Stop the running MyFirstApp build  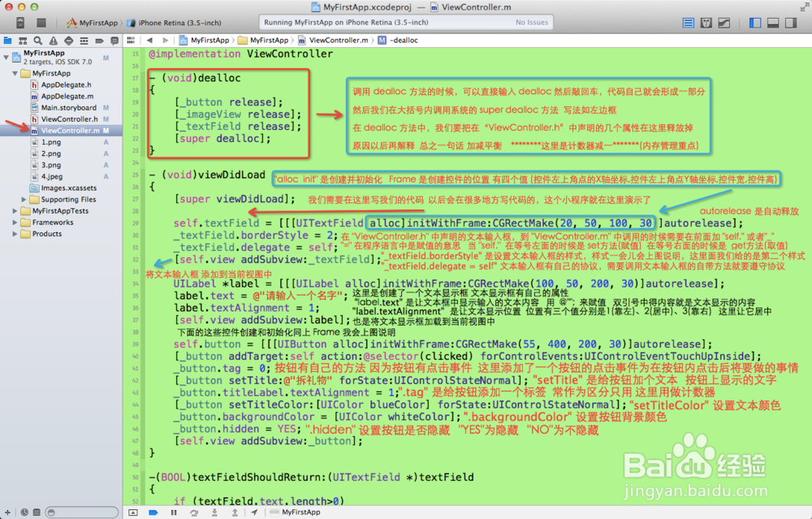[41, 22]
